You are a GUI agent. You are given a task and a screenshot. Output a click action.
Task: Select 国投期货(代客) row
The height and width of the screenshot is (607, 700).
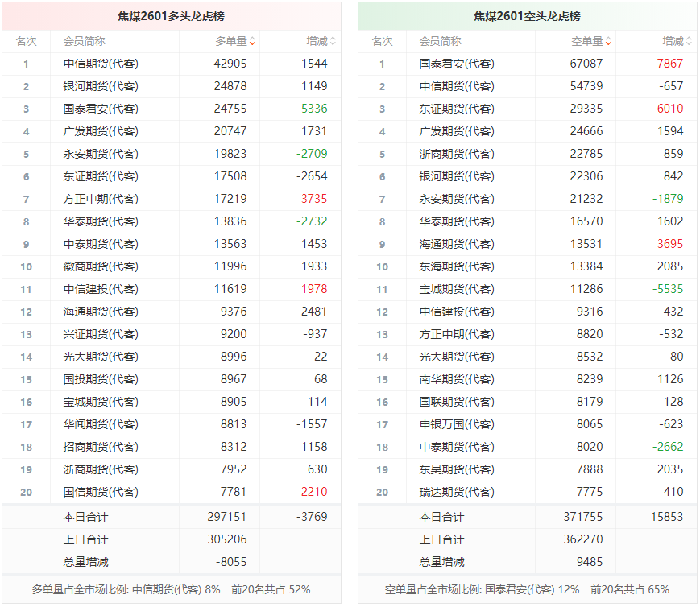[x=172, y=379]
